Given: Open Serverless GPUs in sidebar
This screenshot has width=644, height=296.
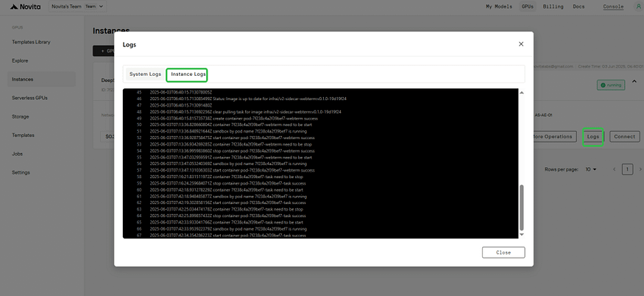Looking at the screenshot, I should click(29, 98).
